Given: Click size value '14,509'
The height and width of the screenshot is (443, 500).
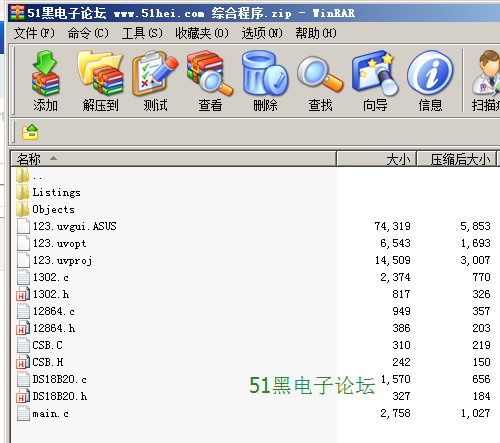Looking at the screenshot, I should coord(392,260).
